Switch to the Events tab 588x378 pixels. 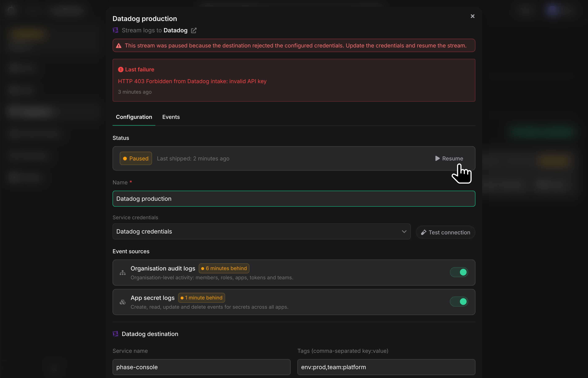point(171,117)
